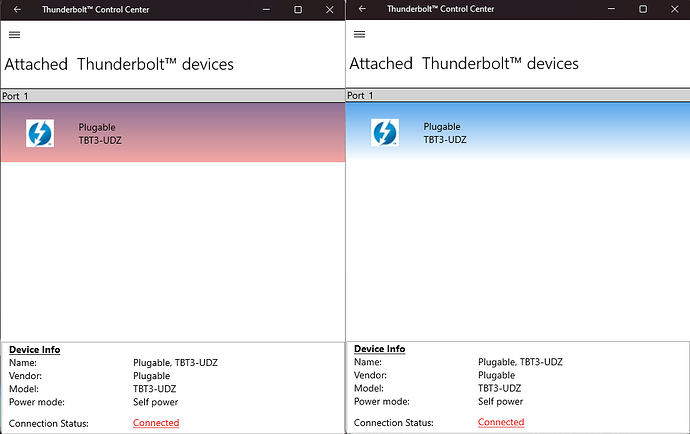Click 'Power mode:' label in right window
Screen dimensions: 690x434
pyautogui.click(x=382, y=401)
